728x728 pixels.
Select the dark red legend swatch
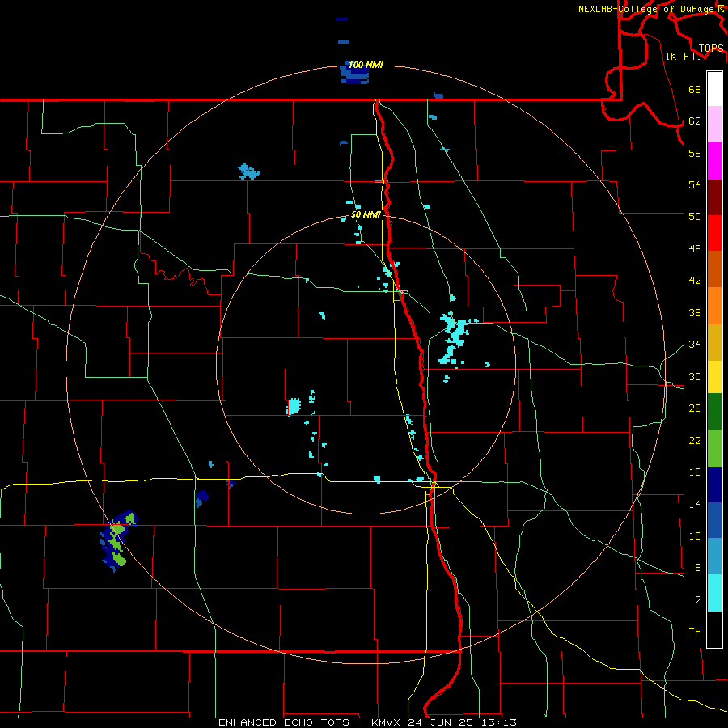pyautogui.click(x=714, y=197)
